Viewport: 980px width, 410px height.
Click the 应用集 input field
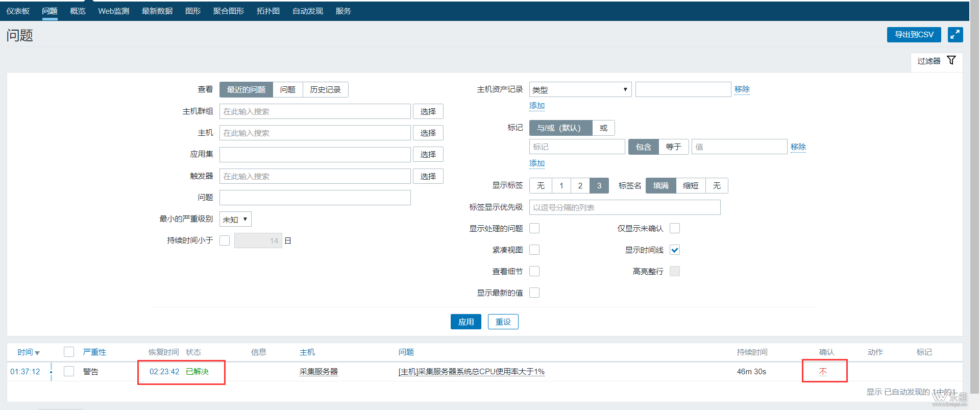[x=315, y=154]
